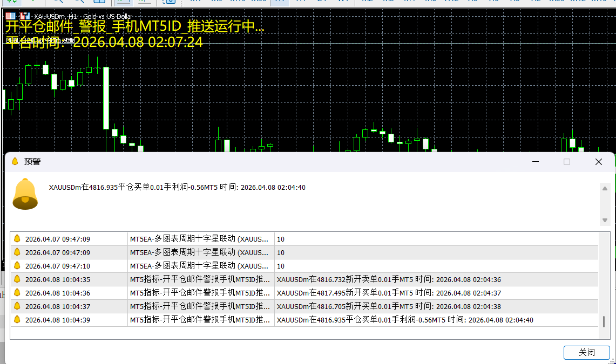Click the bell icon in the 预警 title bar
Viewport: 616px width, 364px height.
[15, 161]
